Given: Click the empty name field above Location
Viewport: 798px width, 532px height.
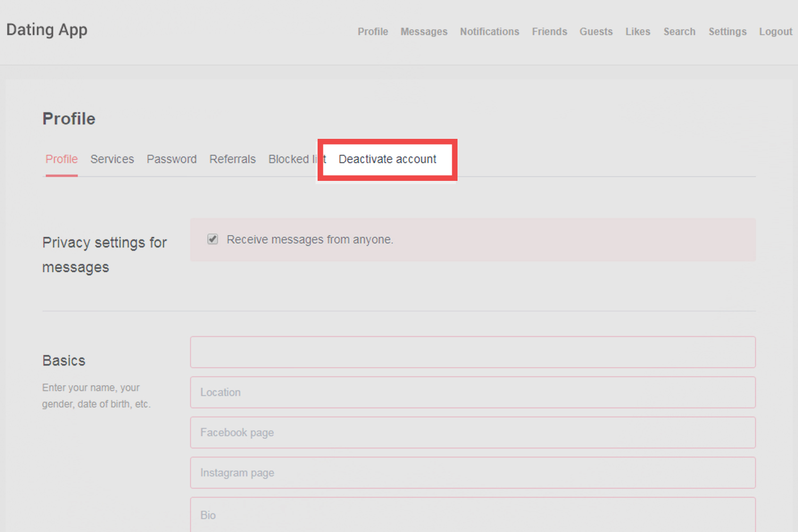Looking at the screenshot, I should [472, 352].
